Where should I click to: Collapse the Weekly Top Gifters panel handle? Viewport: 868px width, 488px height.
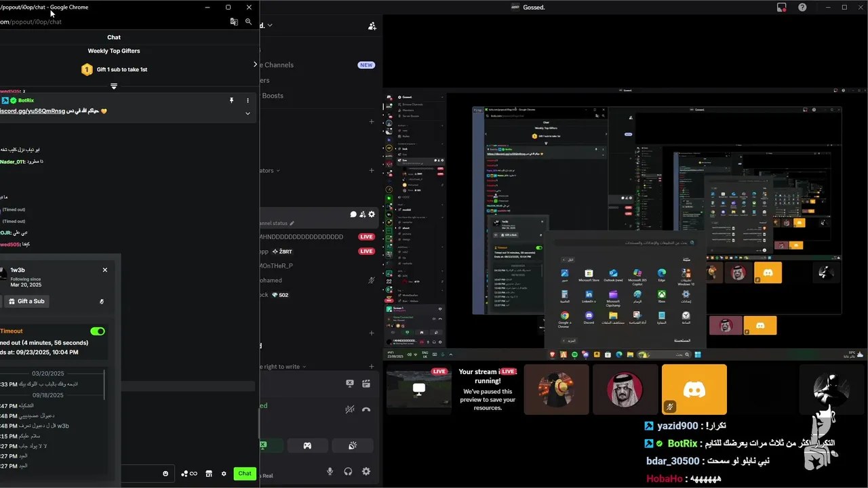click(114, 86)
